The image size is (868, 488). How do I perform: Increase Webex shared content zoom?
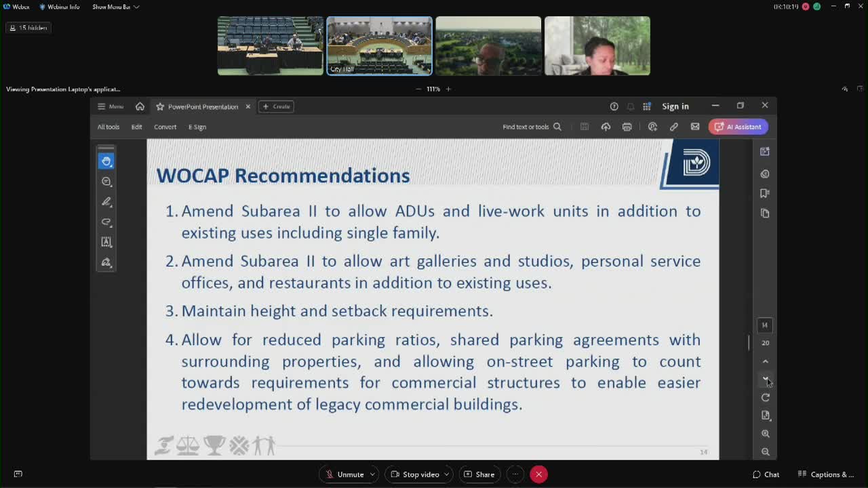(x=448, y=89)
